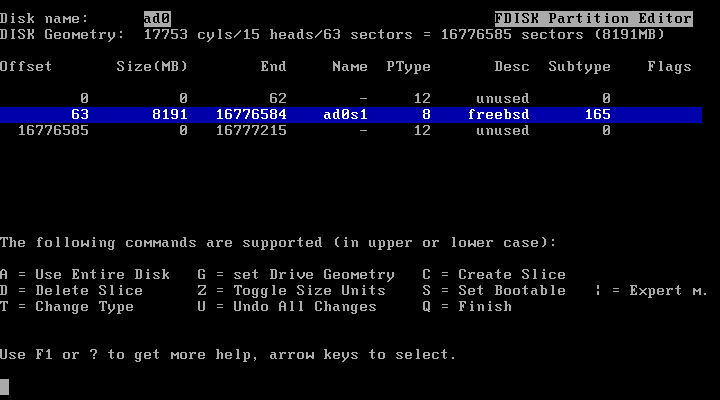Click the 'following commands are supported' line
Viewport: 720px width, 400px height.
(278, 243)
